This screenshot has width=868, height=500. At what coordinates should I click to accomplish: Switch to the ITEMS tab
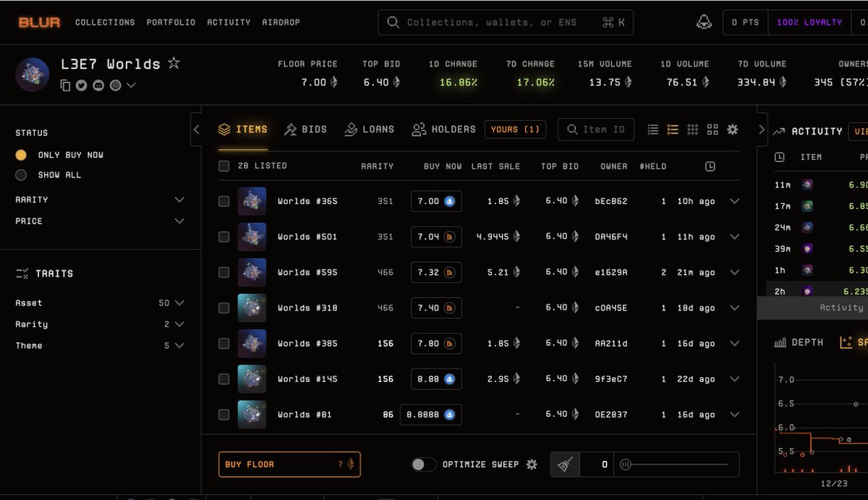tap(243, 130)
